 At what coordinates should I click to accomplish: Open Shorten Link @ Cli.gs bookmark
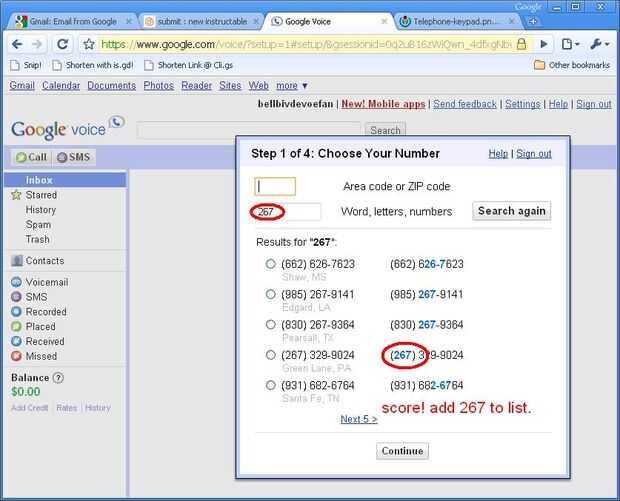pyautogui.click(x=189, y=65)
